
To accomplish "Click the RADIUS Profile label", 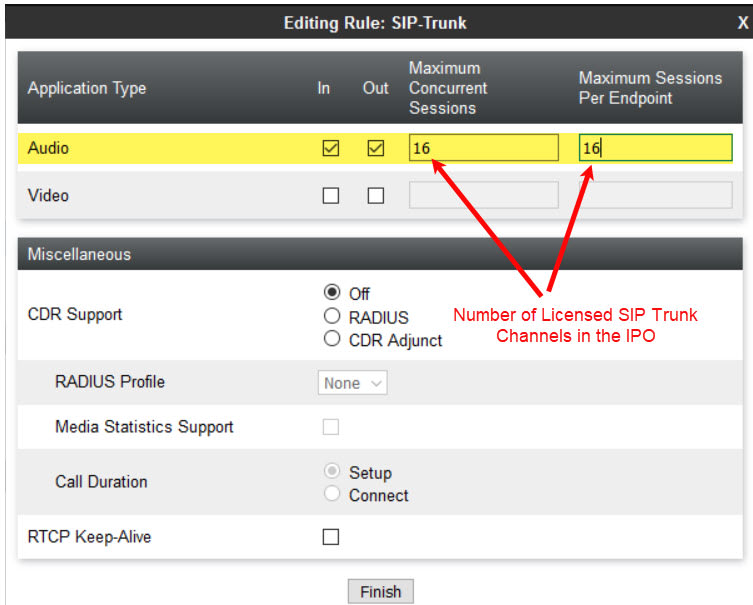I will pyautogui.click(x=110, y=382).
